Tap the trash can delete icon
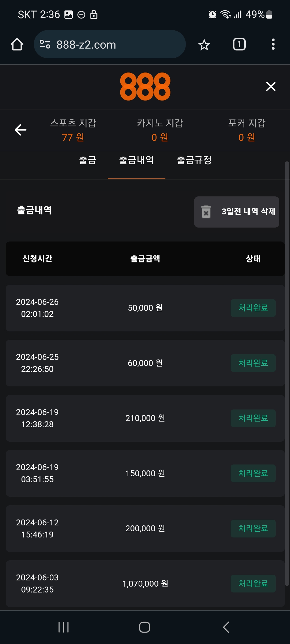 pyautogui.click(x=206, y=212)
